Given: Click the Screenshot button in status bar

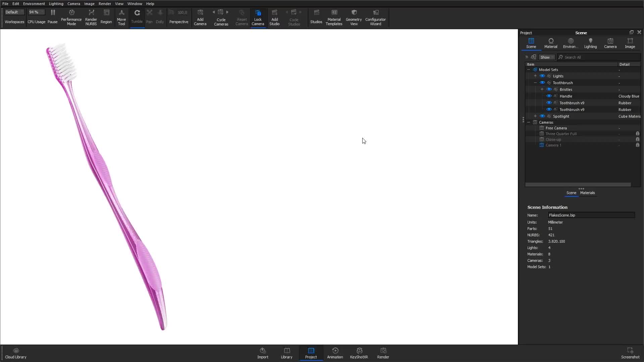Looking at the screenshot, I should (630, 353).
